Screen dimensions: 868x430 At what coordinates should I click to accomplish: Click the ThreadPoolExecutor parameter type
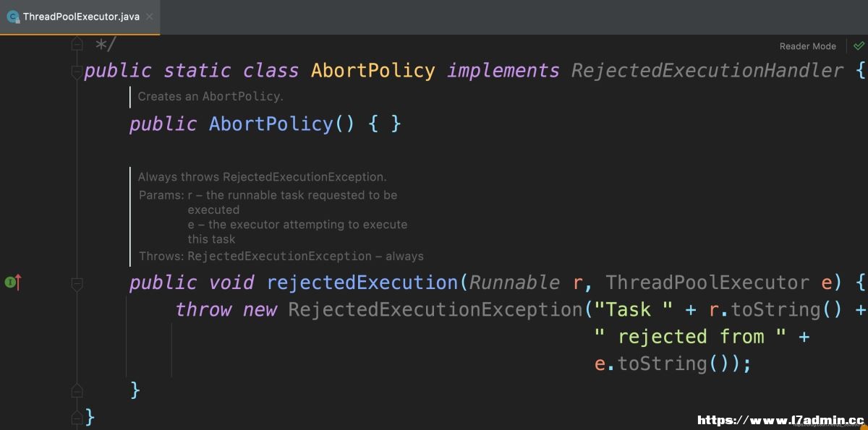(707, 283)
